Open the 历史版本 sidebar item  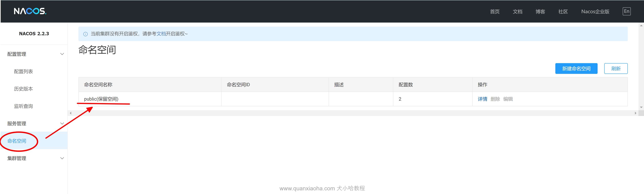point(23,89)
